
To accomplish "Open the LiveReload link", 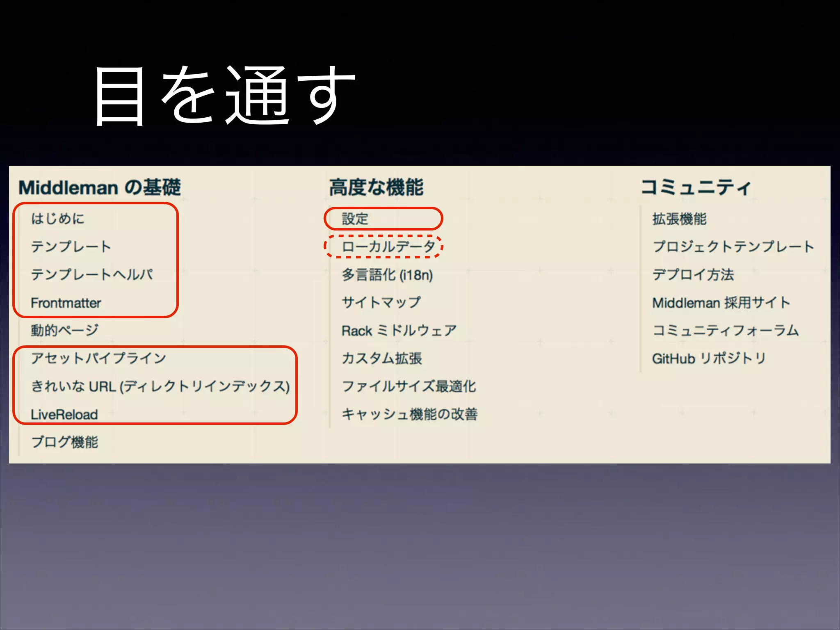I will click(64, 414).
